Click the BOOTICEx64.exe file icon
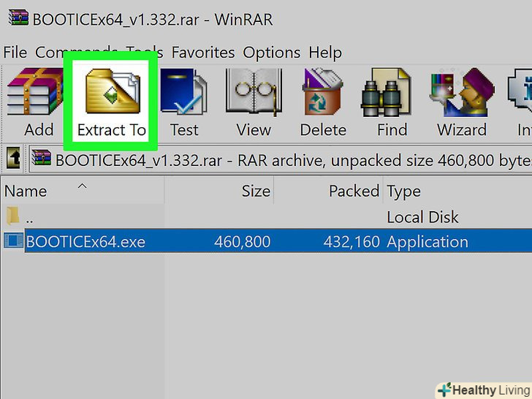 [14, 240]
